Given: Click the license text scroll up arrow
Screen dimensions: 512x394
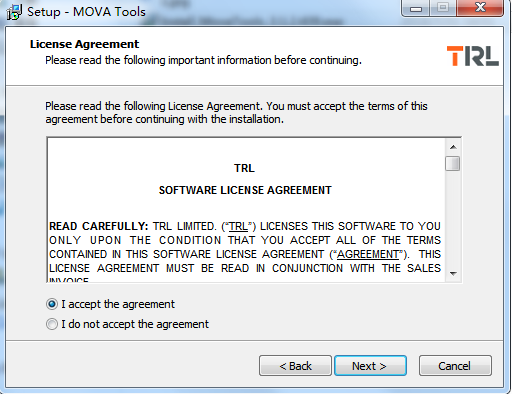Looking at the screenshot, I should coord(453,147).
